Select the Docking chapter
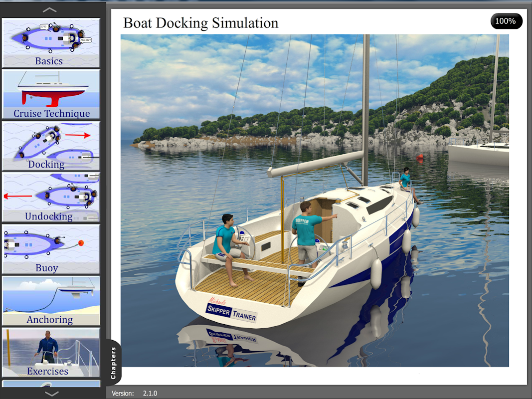 (51, 146)
